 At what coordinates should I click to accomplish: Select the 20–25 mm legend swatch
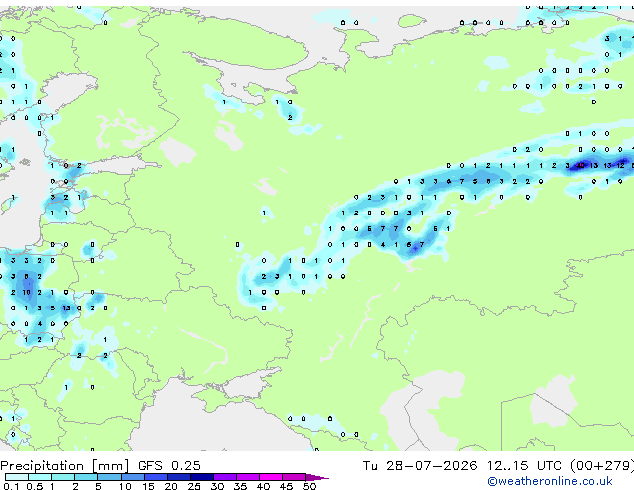(179, 477)
